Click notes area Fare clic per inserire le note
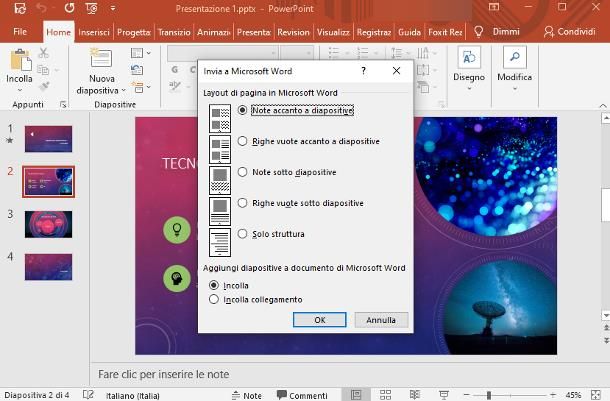The height and width of the screenshot is (401, 610). [x=163, y=374]
